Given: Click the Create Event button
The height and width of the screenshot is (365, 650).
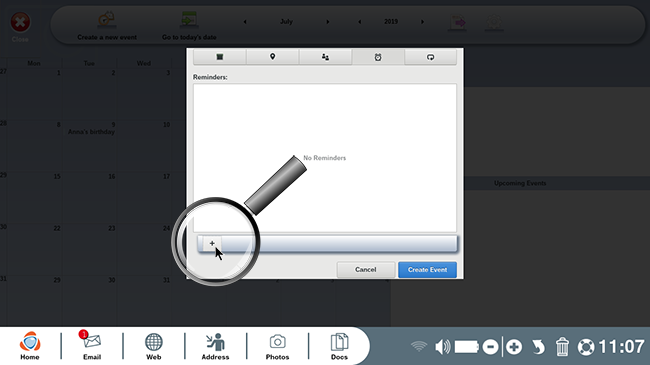Looking at the screenshot, I should click(x=427, y=270).
